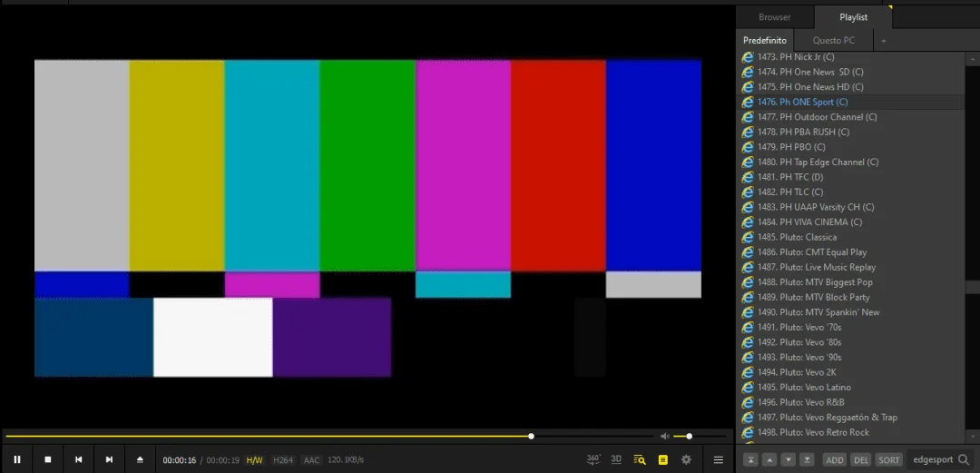Mute audio via the speaker icon

pos(665,436)
